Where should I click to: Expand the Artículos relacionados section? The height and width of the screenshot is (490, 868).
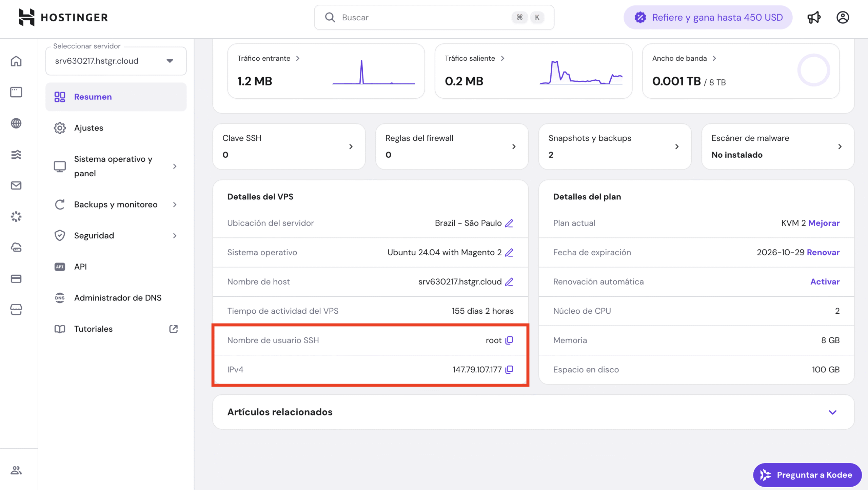[x=832, y=412]
